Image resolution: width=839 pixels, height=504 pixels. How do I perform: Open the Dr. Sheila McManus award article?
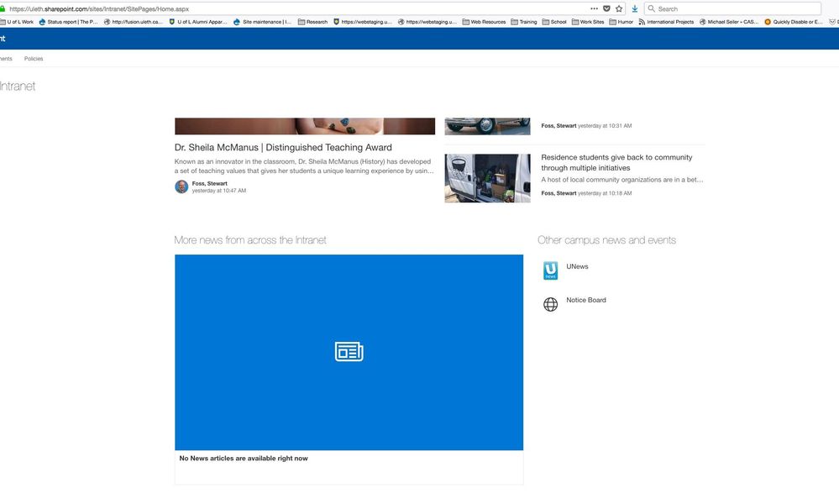click(x=282, y=147)
